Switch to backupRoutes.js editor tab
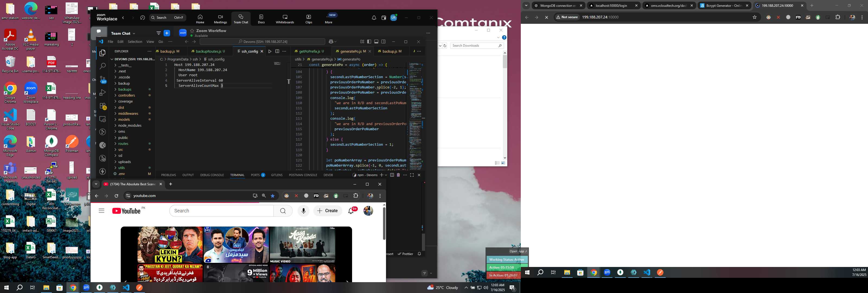 [x=208, y=51]
